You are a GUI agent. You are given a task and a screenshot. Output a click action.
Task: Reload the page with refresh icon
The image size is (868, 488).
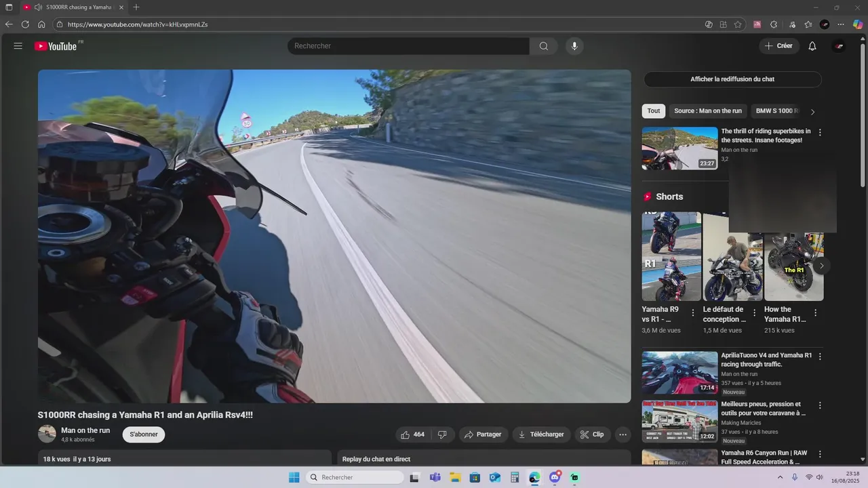point(25,24)
